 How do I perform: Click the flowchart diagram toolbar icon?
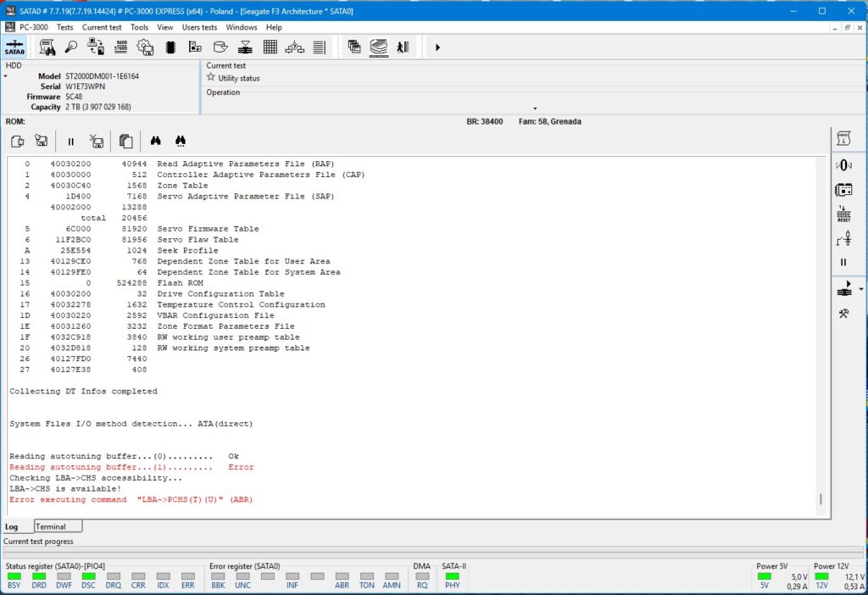click(x=294, y=47)
